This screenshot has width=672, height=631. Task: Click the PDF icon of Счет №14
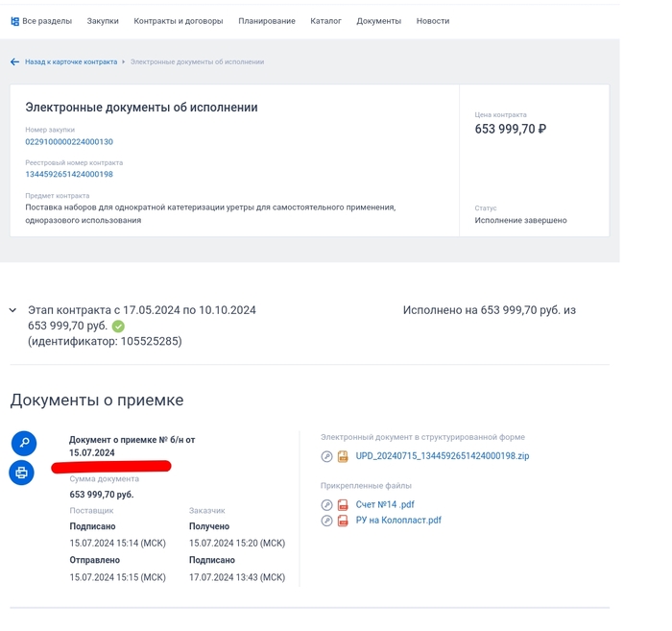coord(343,505)
